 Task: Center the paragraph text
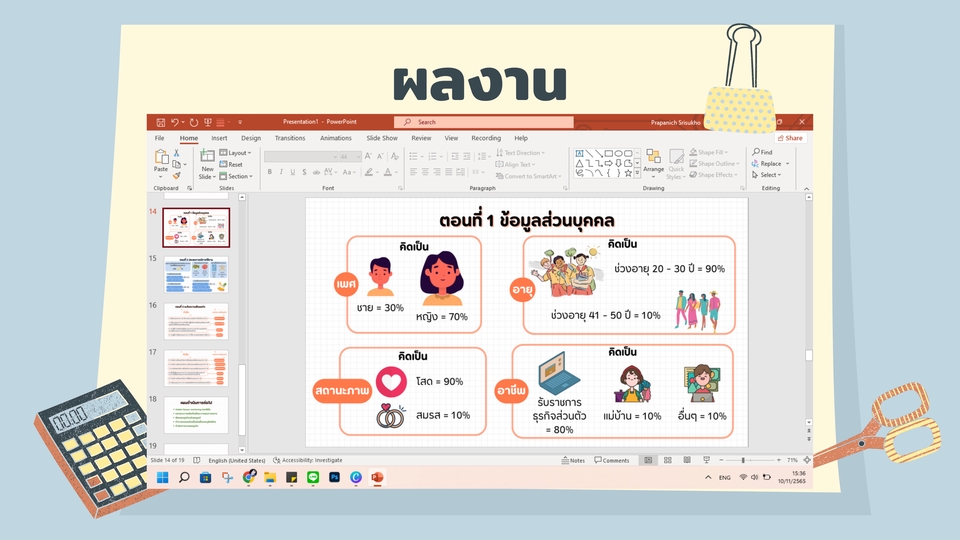(425, 172)
